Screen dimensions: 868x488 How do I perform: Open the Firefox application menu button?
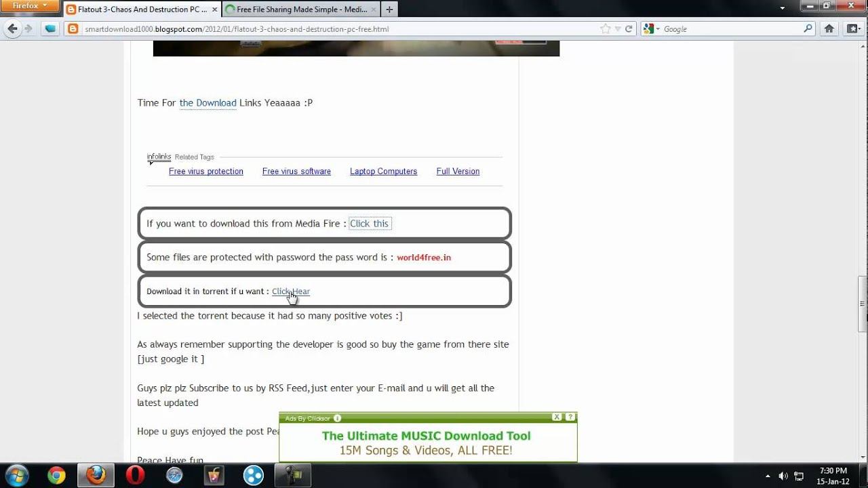click(31, 6)
